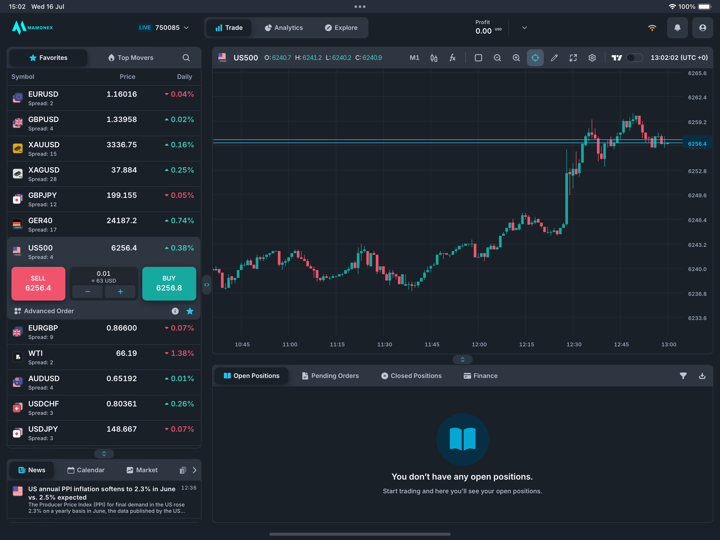Open the Top Movers tab
Screen dimensions: 720x540
coord(130,58)
